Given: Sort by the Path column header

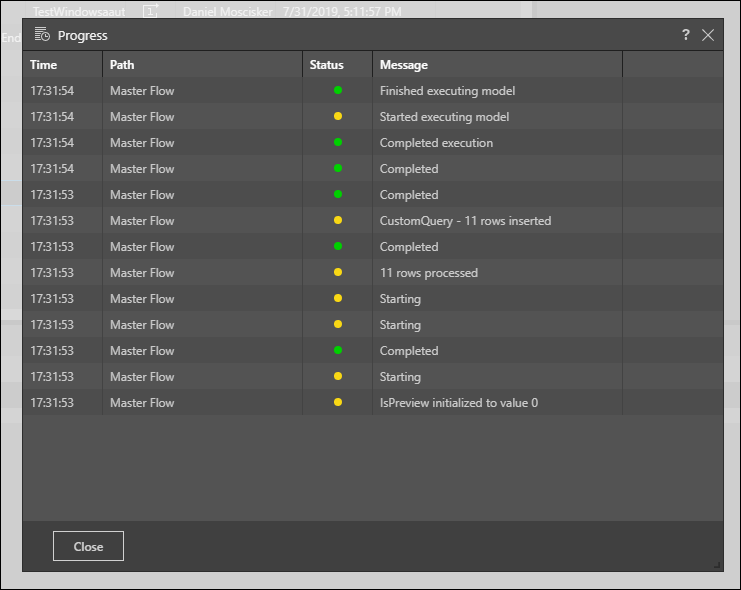Looking at the screenshot, I should coord(202,65).
